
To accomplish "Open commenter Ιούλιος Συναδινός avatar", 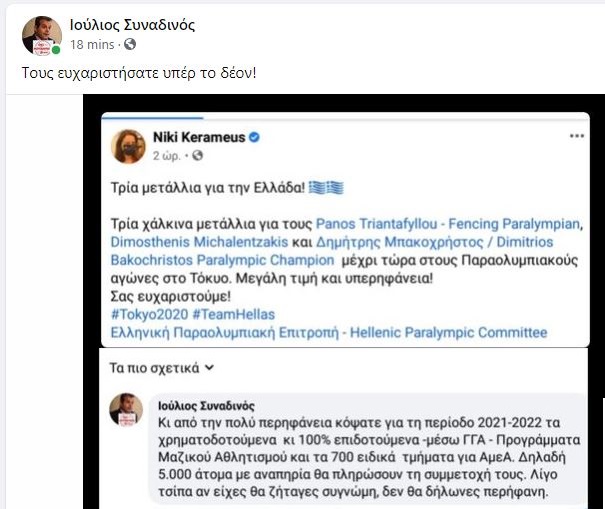I will click(126, 409).
